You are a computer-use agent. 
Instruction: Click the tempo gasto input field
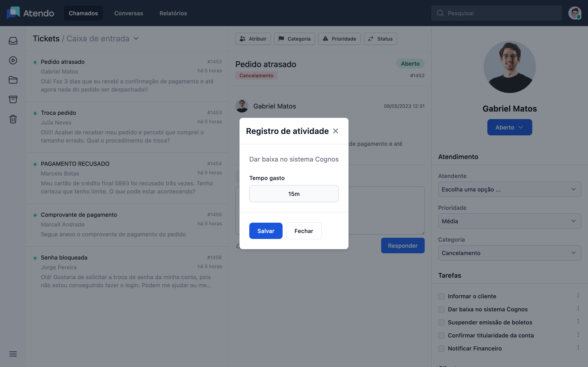(294, 194)
